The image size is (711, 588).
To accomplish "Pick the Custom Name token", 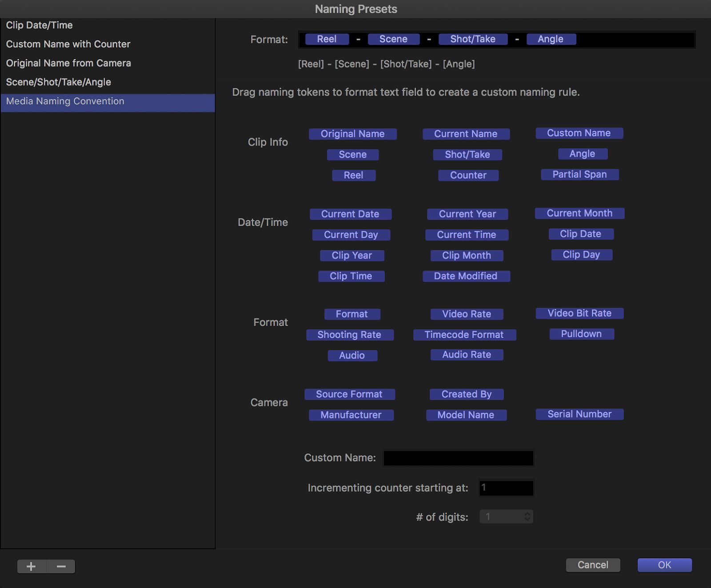I will coord(579,133).
